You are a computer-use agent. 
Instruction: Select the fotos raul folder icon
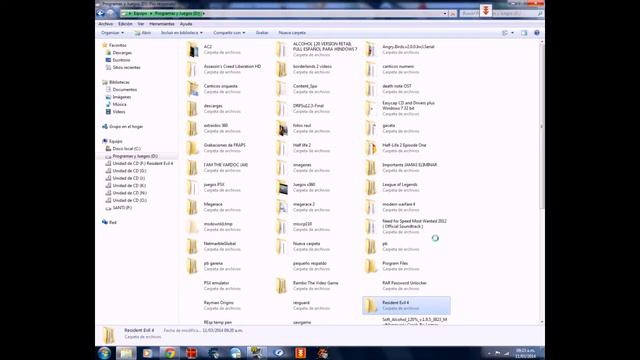pos(282,128)
